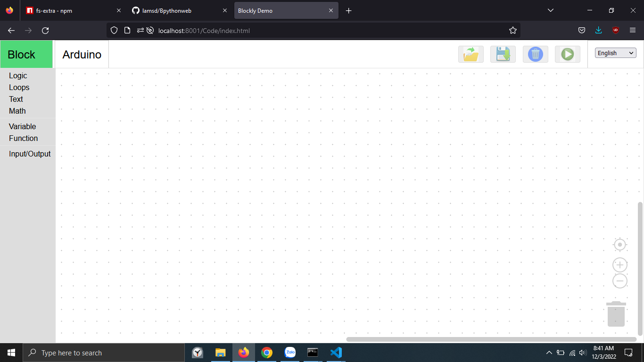Show site information via the page icon
The height and width of the screenshot is (362, 644).
(x=127, y=31)
